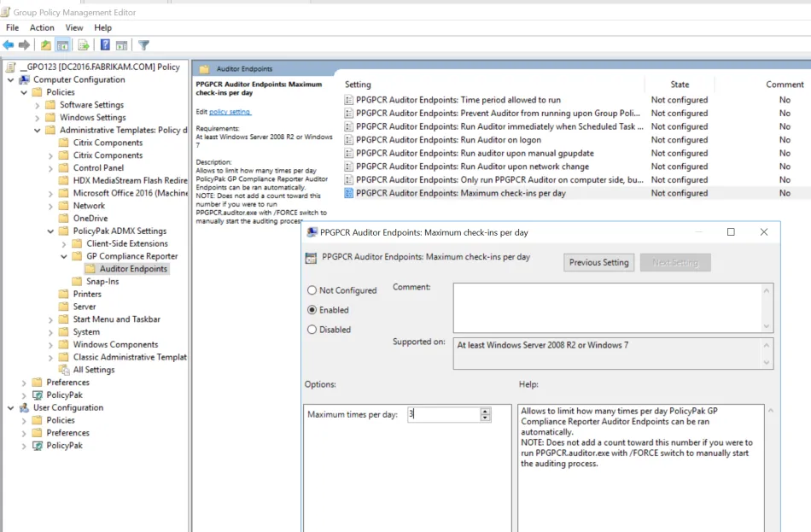The width and height of the screenshot is (811, 532).
Task: Click the PolicyPak icon under Computer Configuration
Action: coord(38,395)
